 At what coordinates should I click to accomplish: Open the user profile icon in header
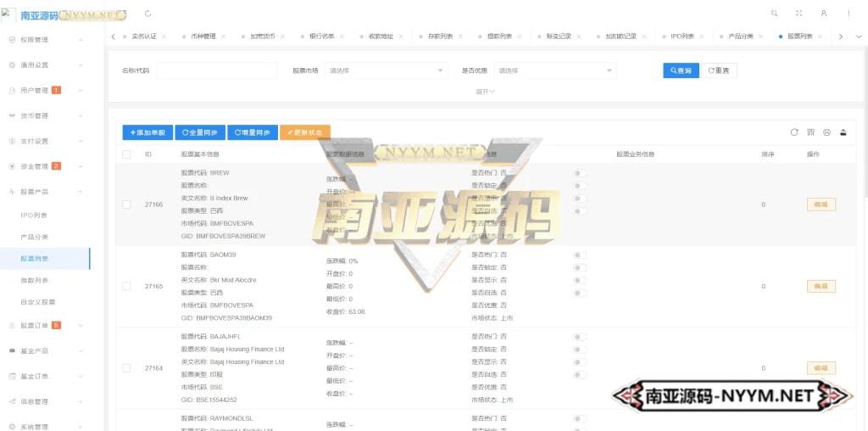coord(823,14)
